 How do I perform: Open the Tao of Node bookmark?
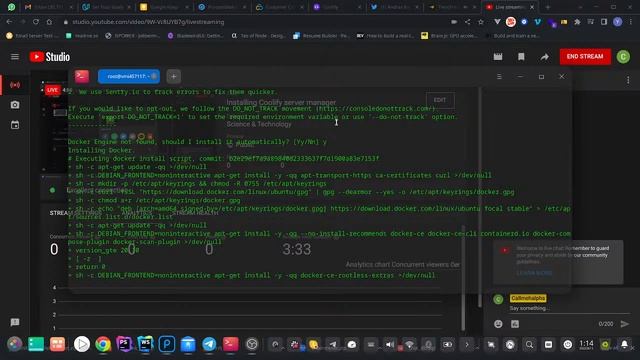tap(258, 36)
